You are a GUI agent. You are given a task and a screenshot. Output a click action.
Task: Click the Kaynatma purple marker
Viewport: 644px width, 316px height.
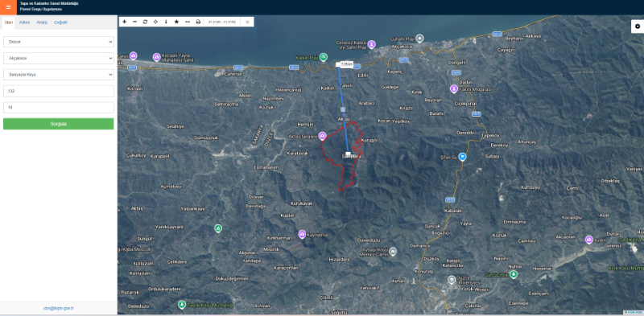(x=302, y=234)
